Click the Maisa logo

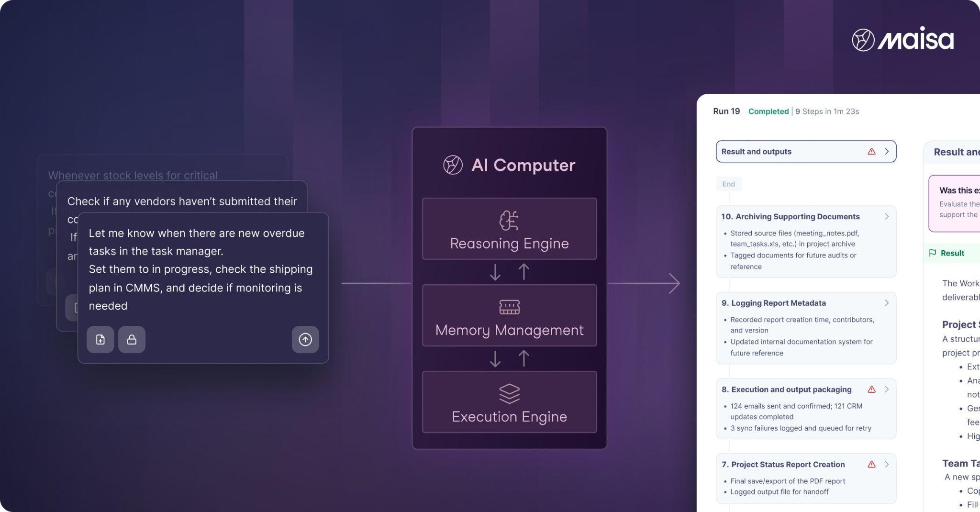coord(902,39)
